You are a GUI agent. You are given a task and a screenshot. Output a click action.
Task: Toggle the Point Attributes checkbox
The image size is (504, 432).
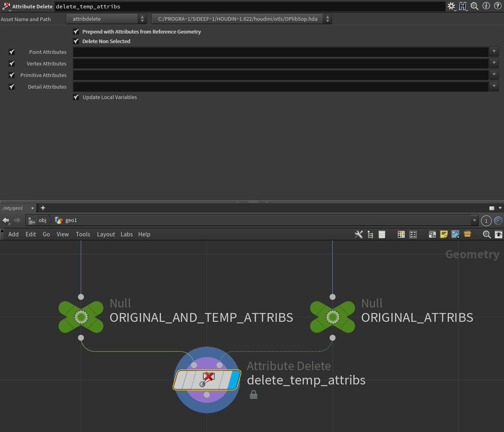[12, 52]
